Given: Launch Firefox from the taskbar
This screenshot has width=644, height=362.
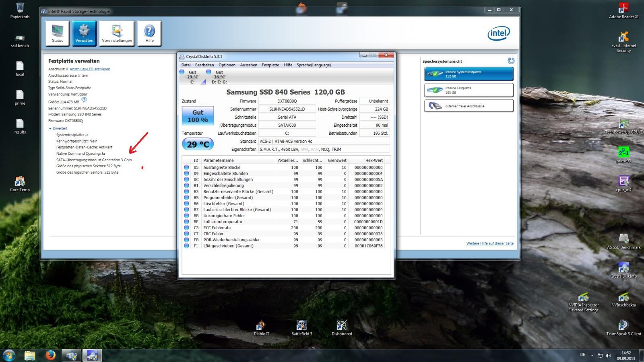Looking at the screenshot, I should (x=50, y=355).
